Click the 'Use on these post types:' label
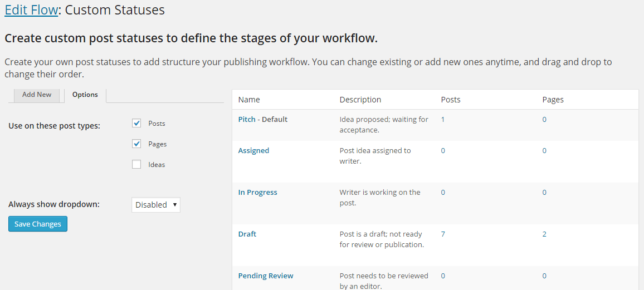The height and width of the screenshot is (290, 644). [54, 126]
